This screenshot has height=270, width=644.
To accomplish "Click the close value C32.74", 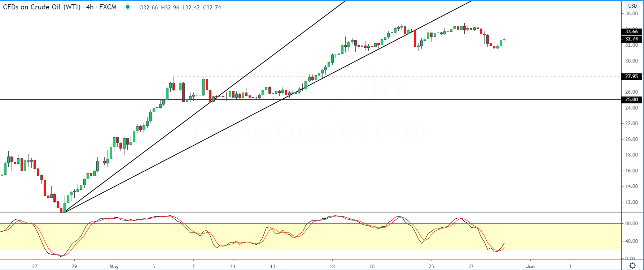I will click(212, 7).
